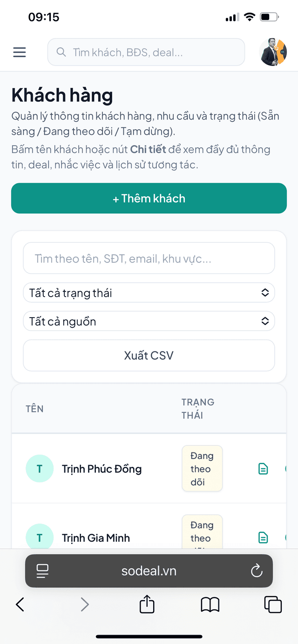Open Safari bookmarks book icon
The width and height of the screenshot is (298, 644).
coord(210,604)
